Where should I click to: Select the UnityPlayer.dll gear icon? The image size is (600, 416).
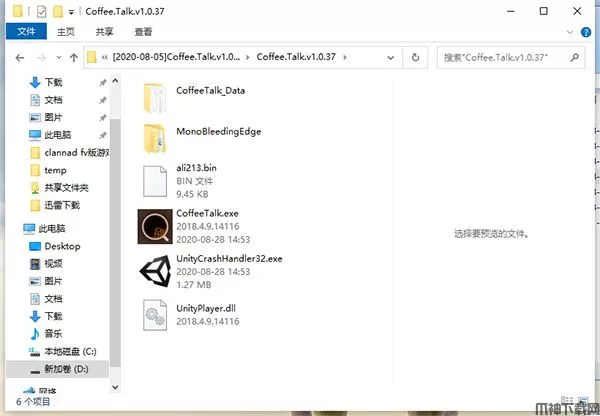click(155, 315)
